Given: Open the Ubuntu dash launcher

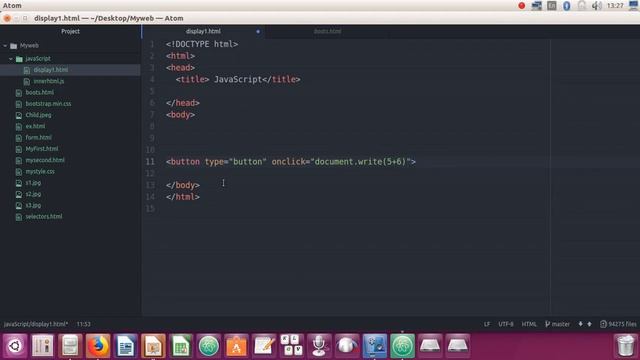Looking at the screenshot, I should point(15,346).
